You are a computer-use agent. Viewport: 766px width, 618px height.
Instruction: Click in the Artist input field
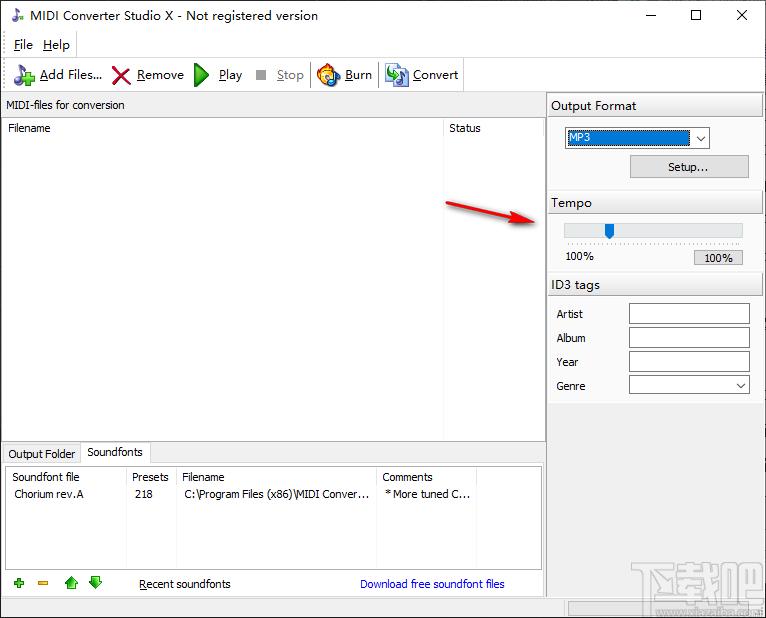[689, 314]
